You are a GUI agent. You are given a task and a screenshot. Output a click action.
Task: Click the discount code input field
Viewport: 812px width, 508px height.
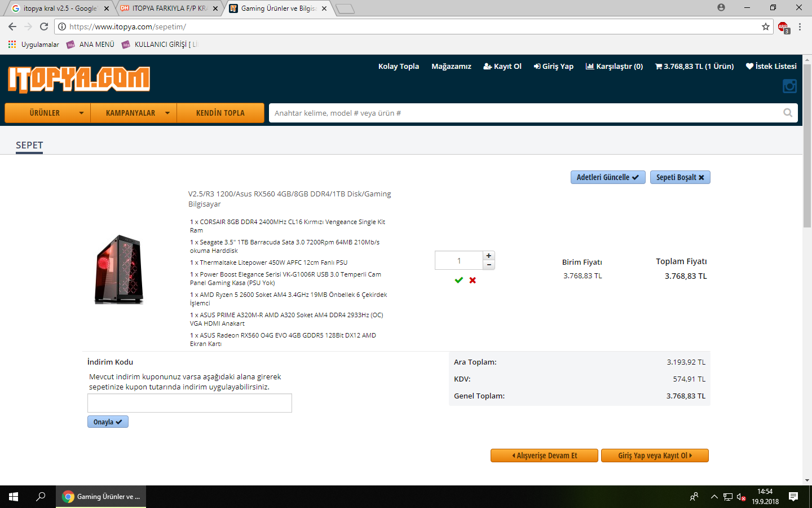189,403
